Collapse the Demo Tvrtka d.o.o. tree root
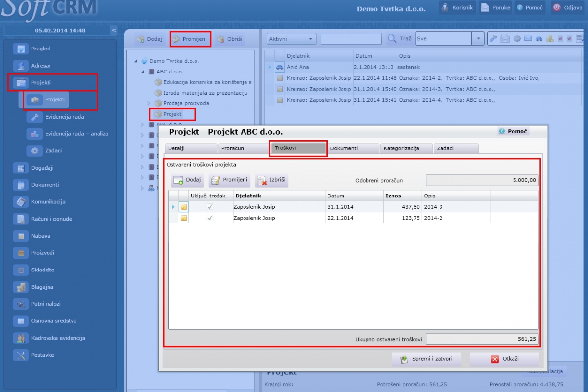This screenshot has height=392, width=588. pyautogui.click(x=136, y=61)
